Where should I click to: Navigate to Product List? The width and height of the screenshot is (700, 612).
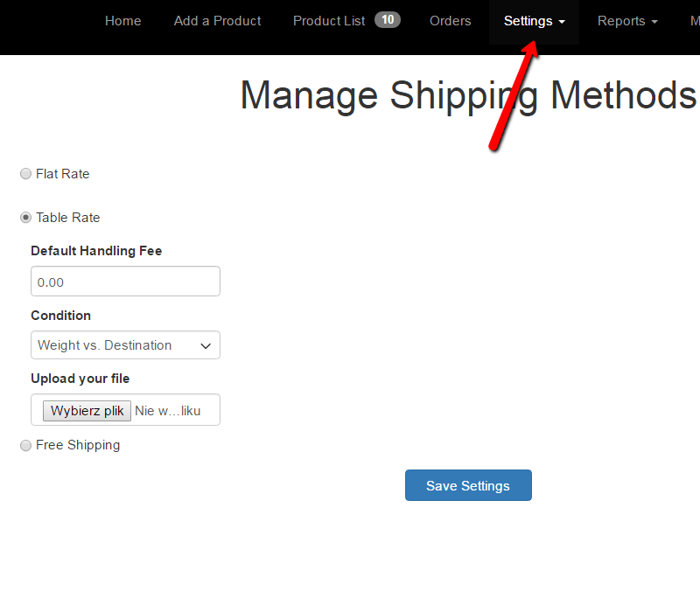click(x=329, y=21)
